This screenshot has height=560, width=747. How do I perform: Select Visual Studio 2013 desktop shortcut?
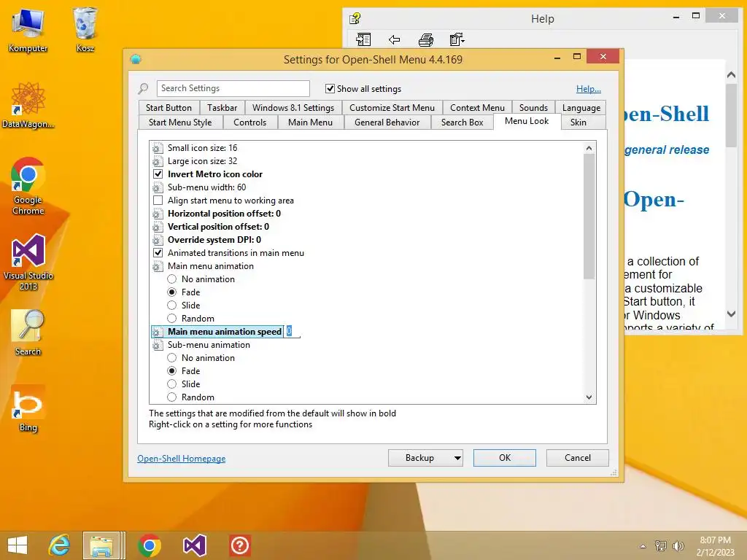click(28, 262)
